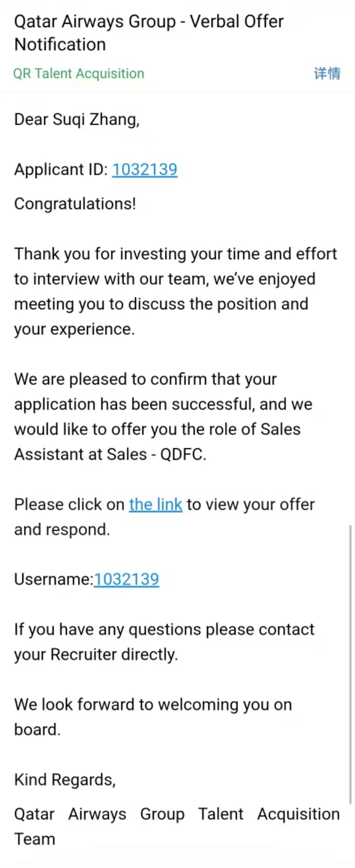Click the greeting "Dear Suqi Zhang,"
Screen dimensions: 355x868
click(77, 119)
